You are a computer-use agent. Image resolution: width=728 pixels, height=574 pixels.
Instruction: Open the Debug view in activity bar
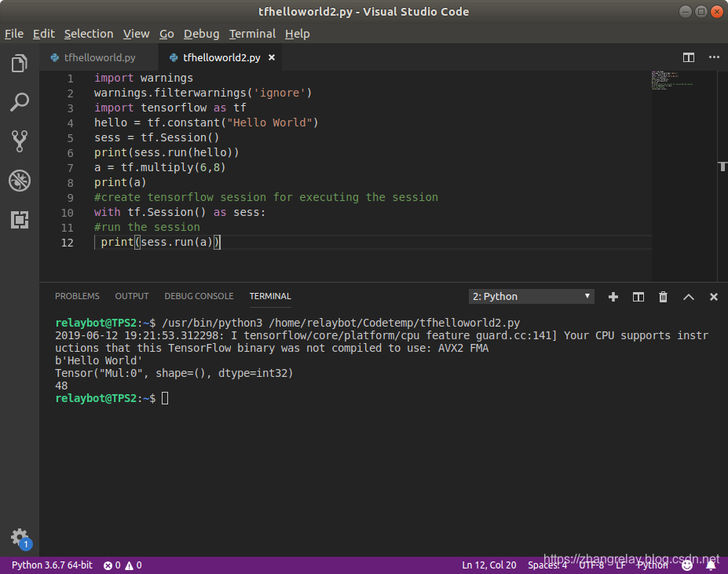coord(20,181)
